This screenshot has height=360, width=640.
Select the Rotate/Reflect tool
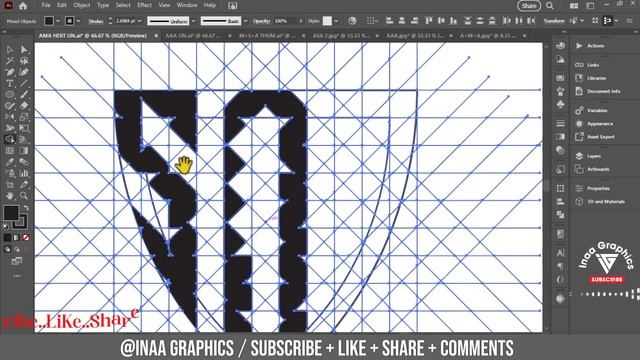coord(10,117)
